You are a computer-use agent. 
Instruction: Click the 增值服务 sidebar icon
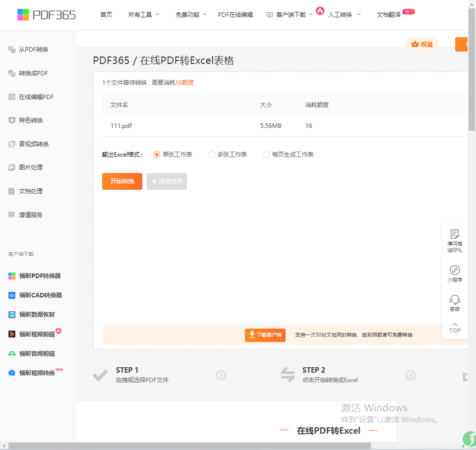12,215
